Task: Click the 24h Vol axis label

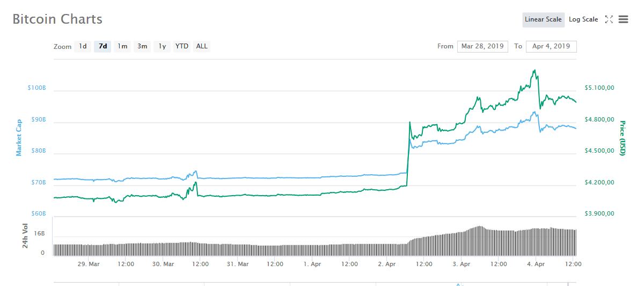Action: [x=25, y=235]
